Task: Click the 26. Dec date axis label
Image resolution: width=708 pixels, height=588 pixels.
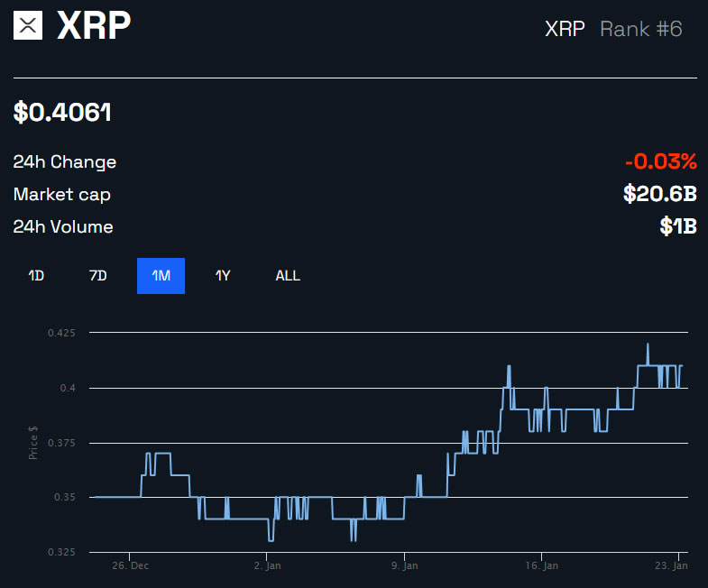Action: point(129,566)
